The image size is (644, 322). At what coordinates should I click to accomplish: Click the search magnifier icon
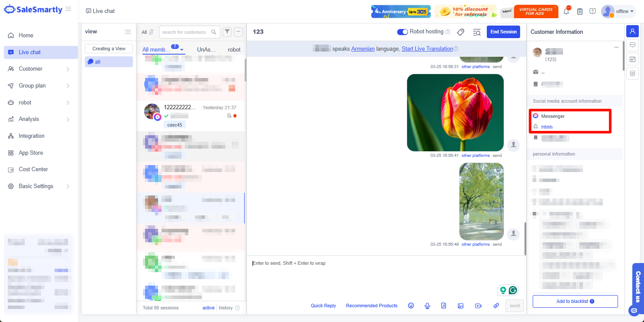tap(214, 32)
